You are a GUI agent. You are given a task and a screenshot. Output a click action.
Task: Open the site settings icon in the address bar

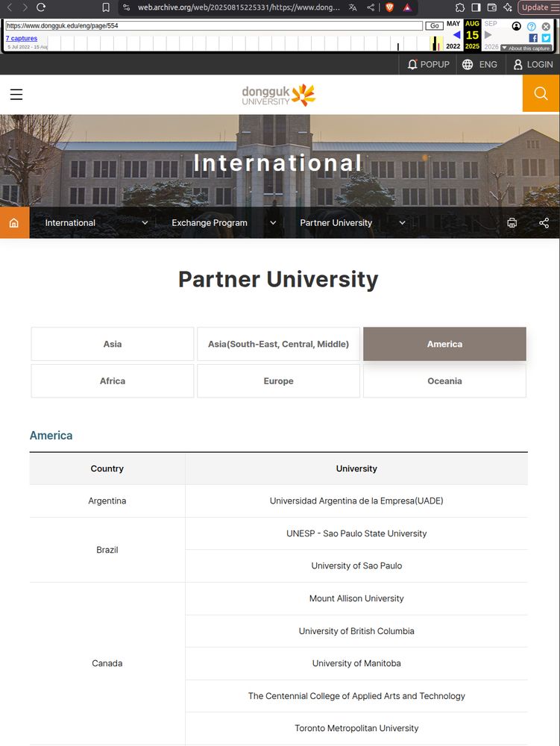click(127, 7)
